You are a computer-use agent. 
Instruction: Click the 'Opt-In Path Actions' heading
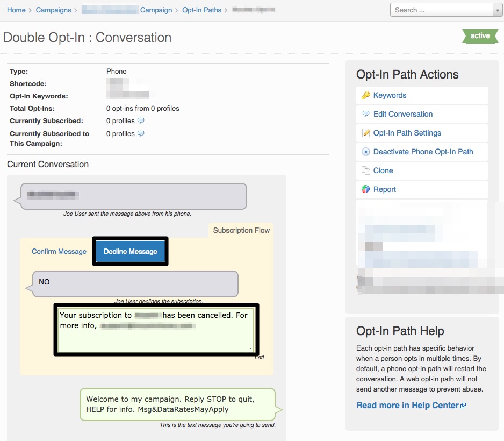coord(407,74)
